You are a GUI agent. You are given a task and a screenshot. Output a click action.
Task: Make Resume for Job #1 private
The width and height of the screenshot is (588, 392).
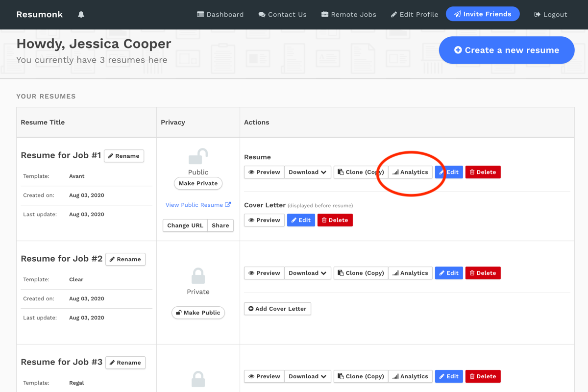point(198,183)
